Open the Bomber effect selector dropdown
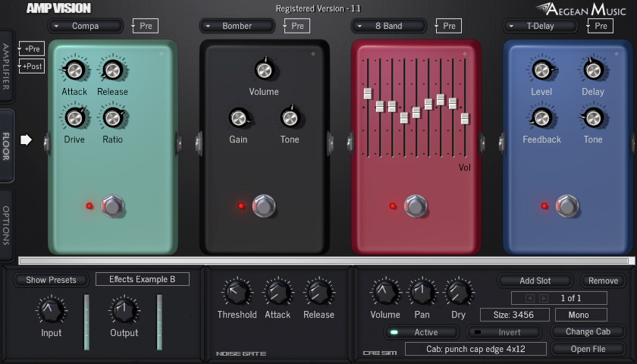The width and height of the screenshot is (637, 364). (x=237, y=26)
